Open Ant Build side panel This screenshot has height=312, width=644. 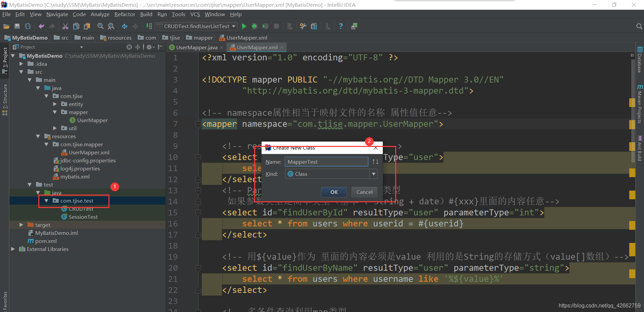point(640,148)
